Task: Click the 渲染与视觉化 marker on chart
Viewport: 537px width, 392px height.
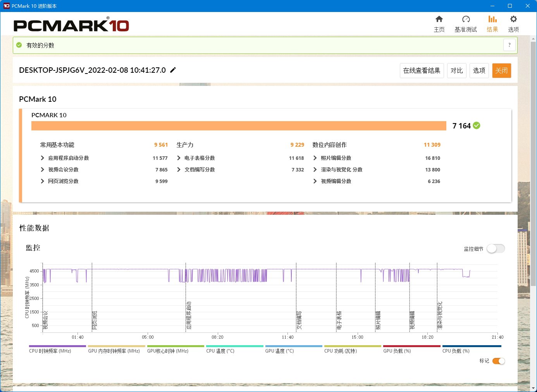Action: point(440,315)
